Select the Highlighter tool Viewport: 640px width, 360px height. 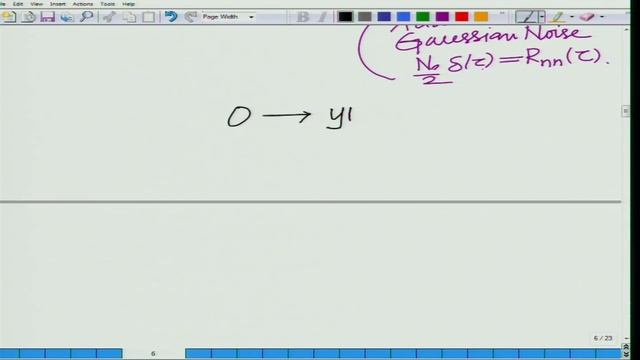557,17
